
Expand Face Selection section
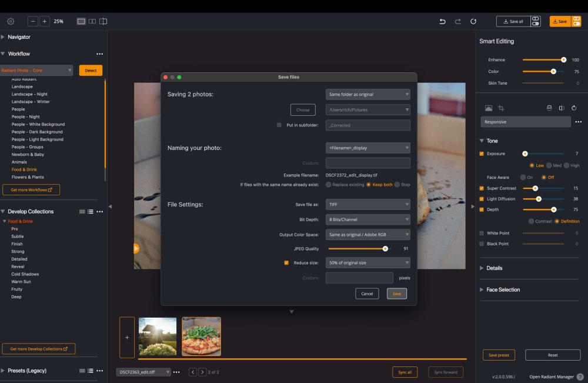[482, 289]
